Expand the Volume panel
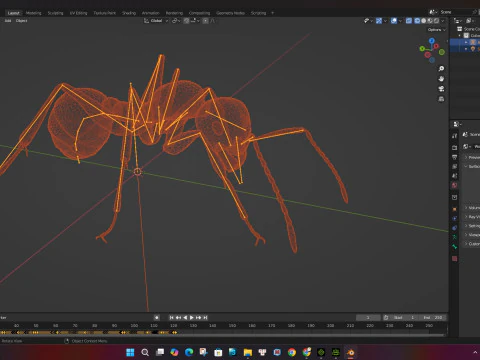This screenshot has width=480, height=360. [472, 208]
